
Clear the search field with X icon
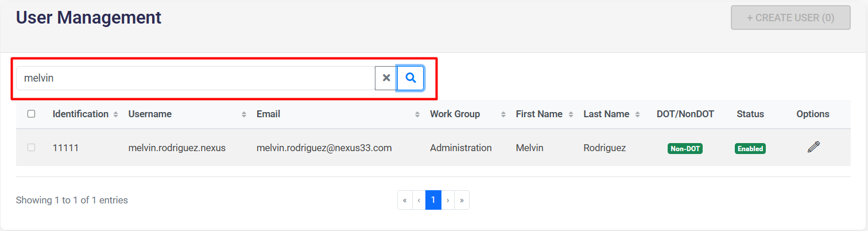(386, 78)
